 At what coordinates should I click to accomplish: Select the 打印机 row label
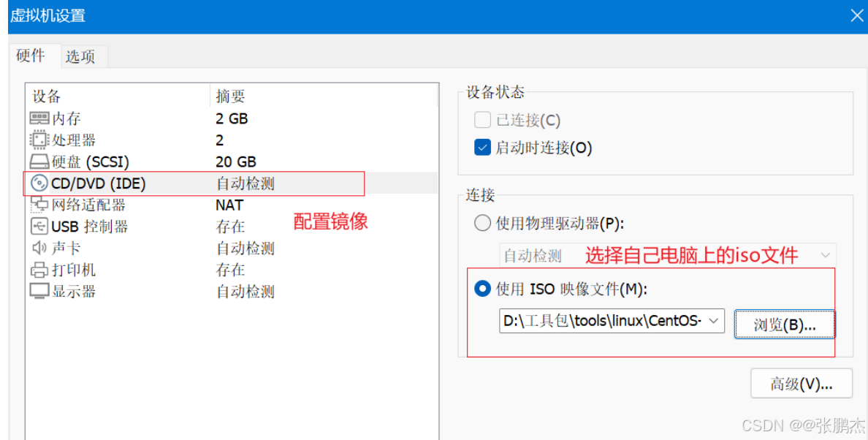[x=74, y=270]
